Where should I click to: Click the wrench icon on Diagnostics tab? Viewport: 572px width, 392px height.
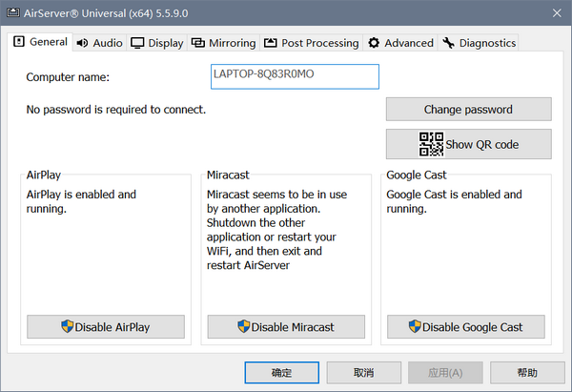point(448,43)
